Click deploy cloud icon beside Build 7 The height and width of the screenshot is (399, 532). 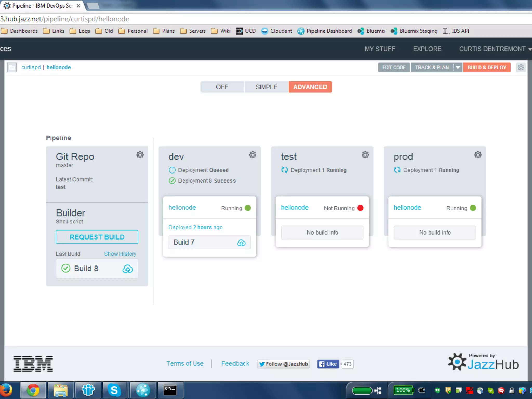tap(241, 243)
